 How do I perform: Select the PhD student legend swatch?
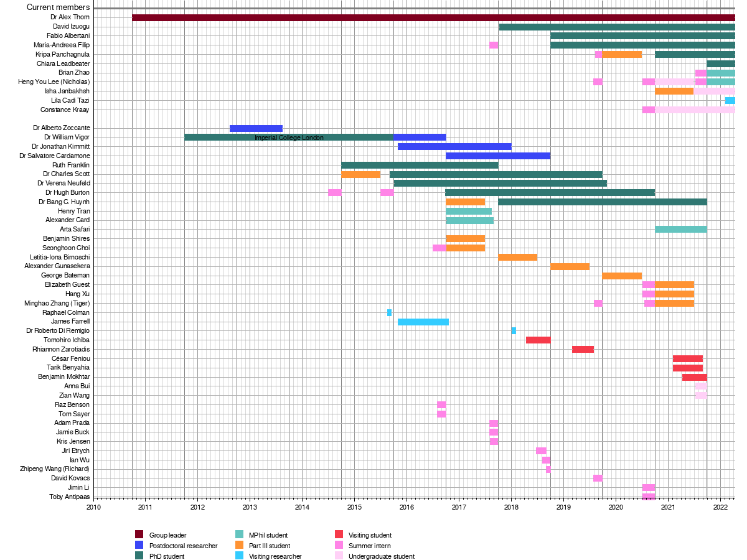coord(139,556)
